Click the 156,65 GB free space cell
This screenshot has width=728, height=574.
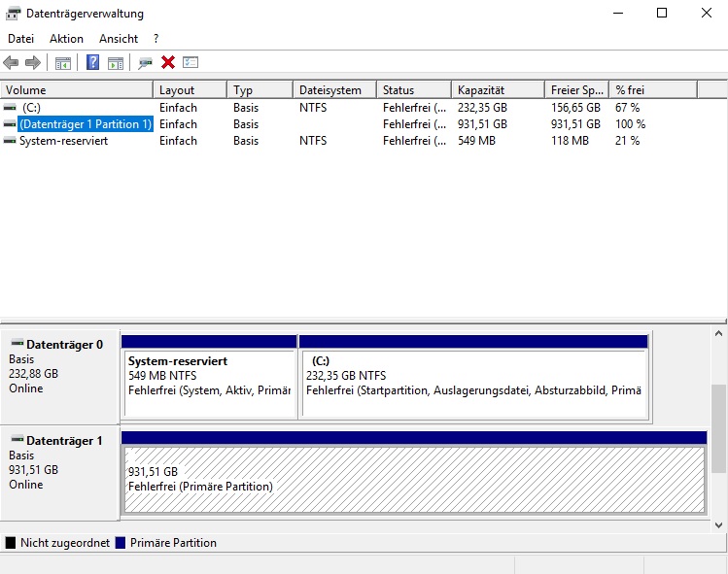click(x=575, y=108)
